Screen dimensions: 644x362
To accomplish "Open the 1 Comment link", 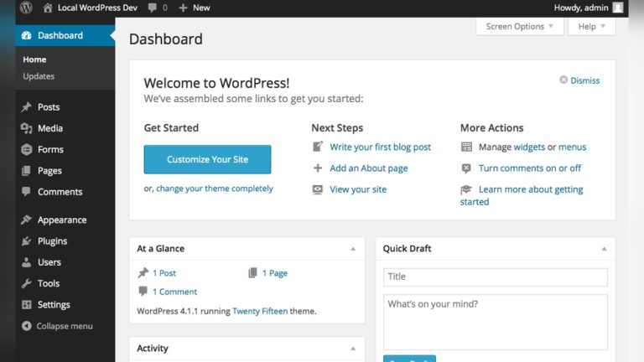I will [x=174, y=292].
